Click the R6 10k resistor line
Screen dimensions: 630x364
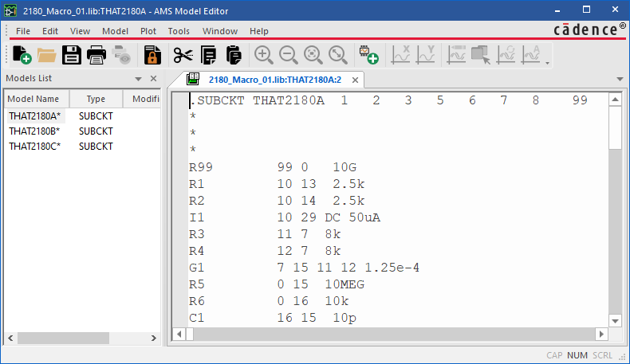(x=269, y=301)
